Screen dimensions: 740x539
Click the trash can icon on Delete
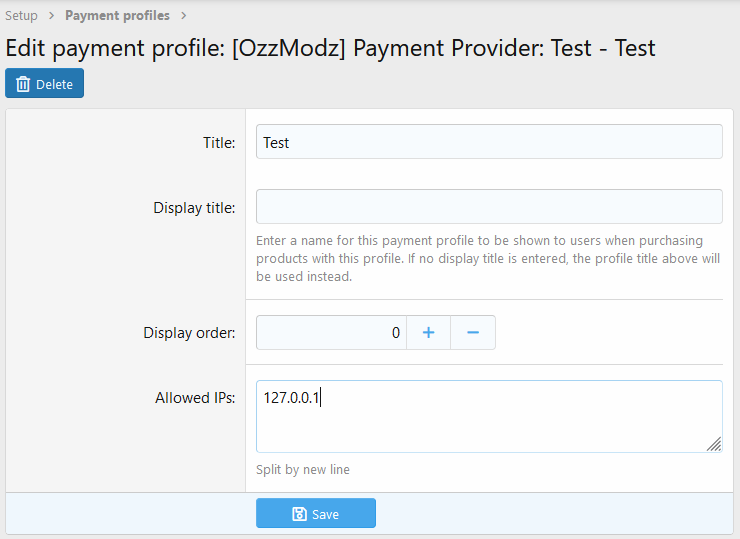click(23, 84)
